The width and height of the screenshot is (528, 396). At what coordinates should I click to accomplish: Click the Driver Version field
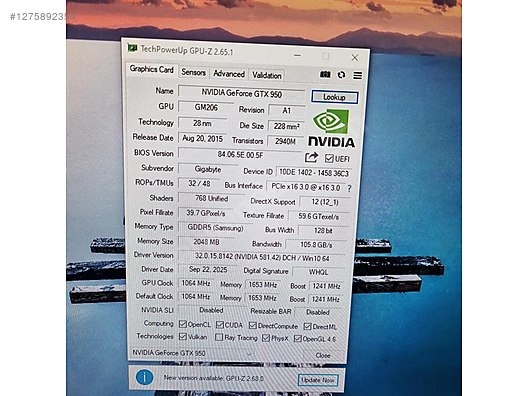click(x=262, y=257)
